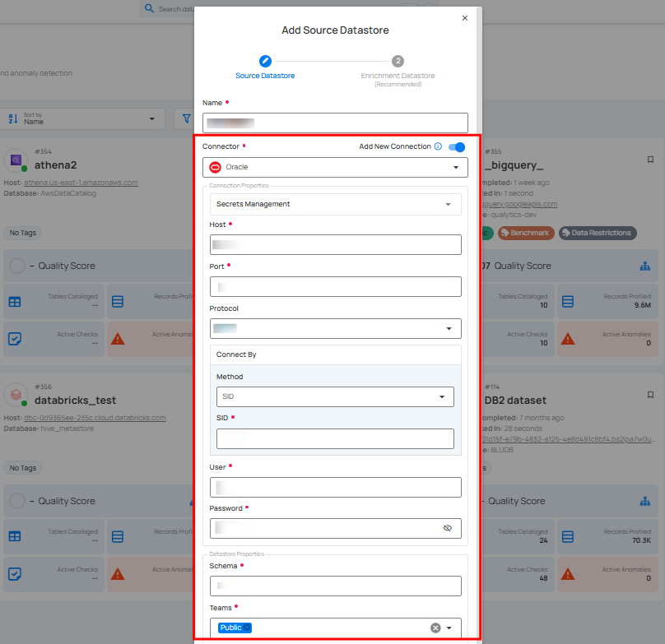This screenshot has width=665, height=644.
Task: Open the Connector dropdown showing Oracle
Action: click(335, 167)
